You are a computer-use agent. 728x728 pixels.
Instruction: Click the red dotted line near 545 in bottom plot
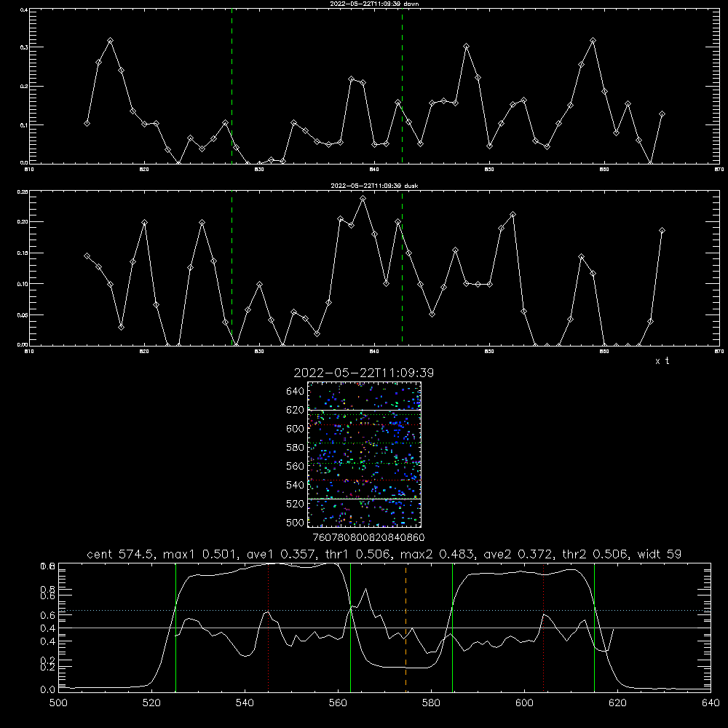pyautogui.click(x=269, y=628)
